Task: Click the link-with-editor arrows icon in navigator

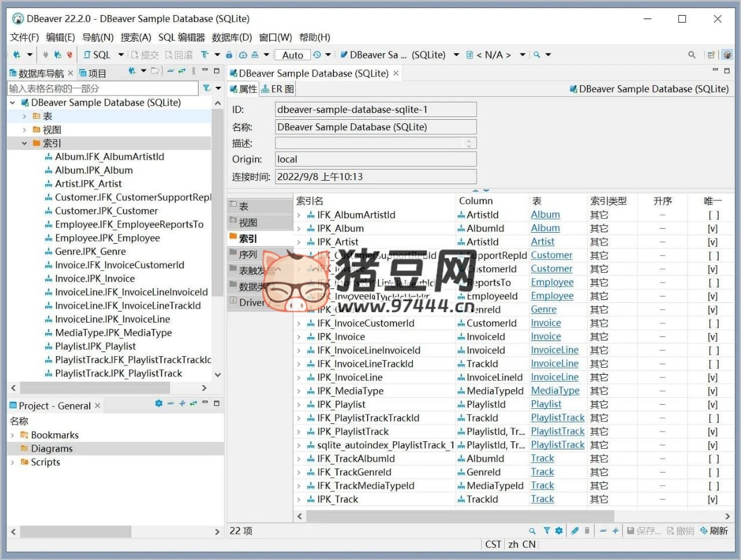Action: click(x=182, y=71)
